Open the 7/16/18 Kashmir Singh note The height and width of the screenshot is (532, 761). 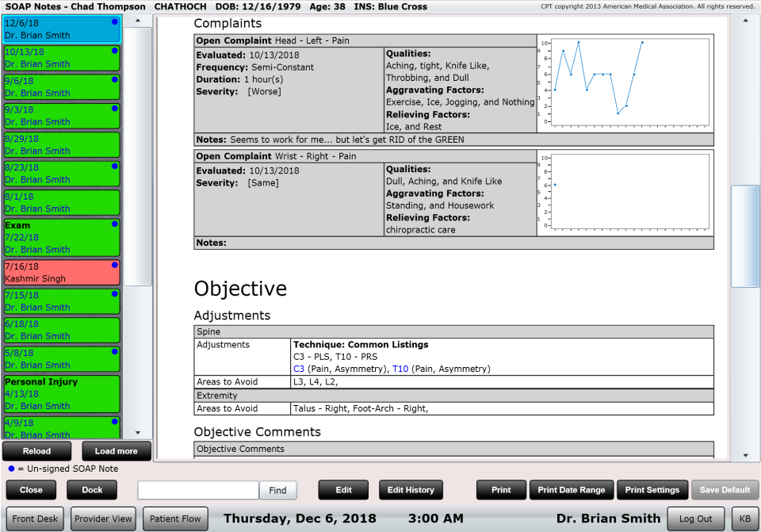61,272
